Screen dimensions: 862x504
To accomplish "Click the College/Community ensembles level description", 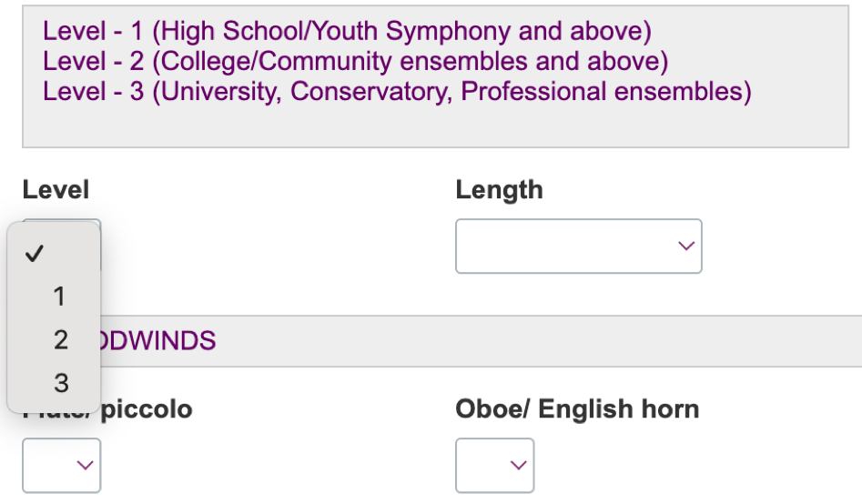I will click(x=355, y=62).
